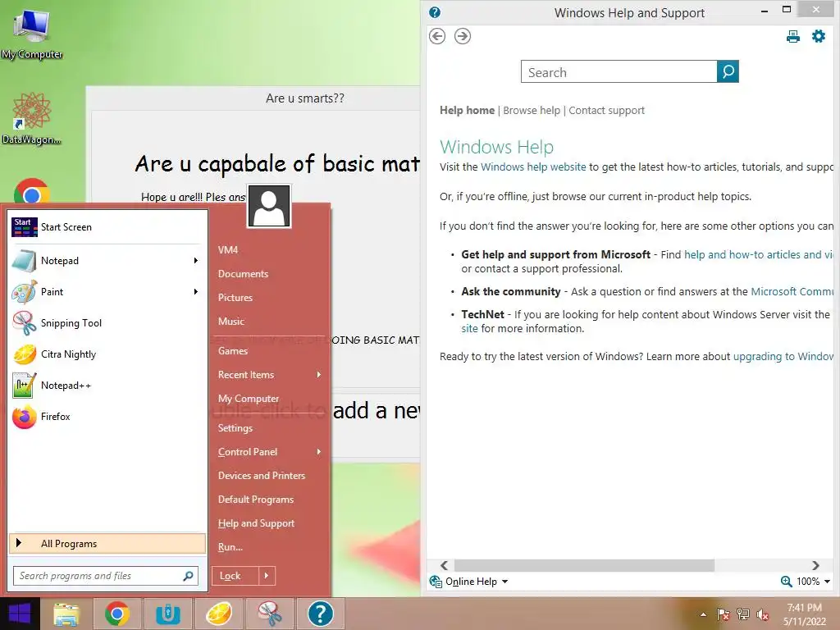Click the Windows Start button
Screen dimensions: 840x630
pyautogui.click(x=20, y=614)
